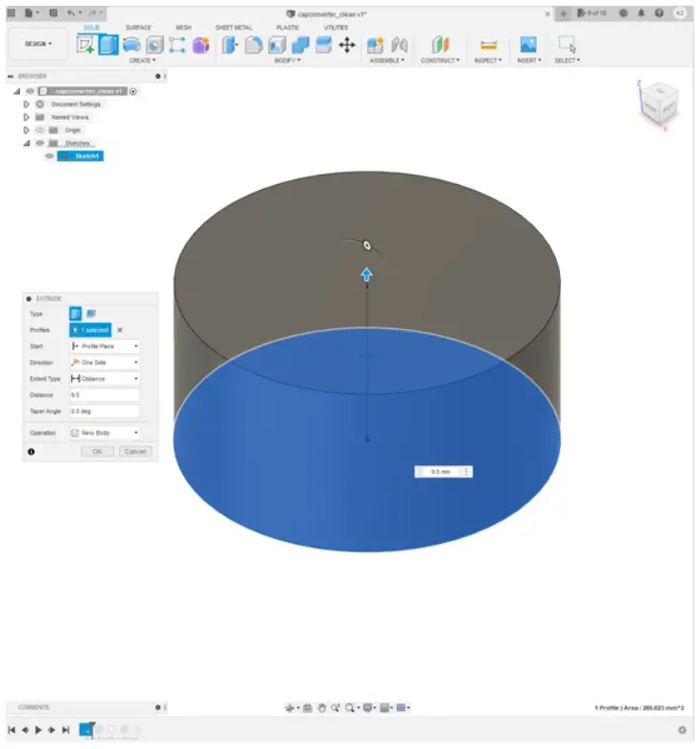Click the Pan hand icon in navigation bar
Viewport: 700px width, 749px height.
pyautogui.click(x=322, y=708)
